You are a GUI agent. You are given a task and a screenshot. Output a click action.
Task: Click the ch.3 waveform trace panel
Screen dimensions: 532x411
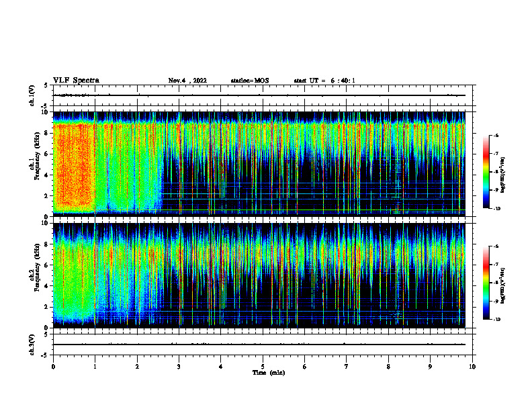(263, 345)
